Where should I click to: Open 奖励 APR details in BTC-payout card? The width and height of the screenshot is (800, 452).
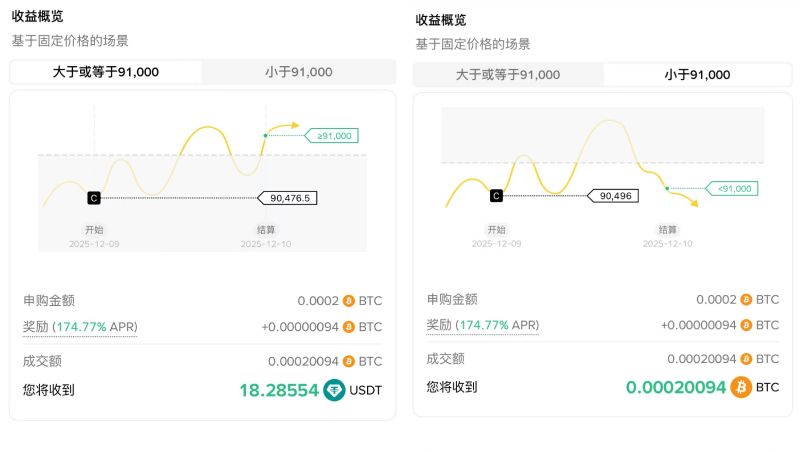pyautogui.click(x=483, y=325)
